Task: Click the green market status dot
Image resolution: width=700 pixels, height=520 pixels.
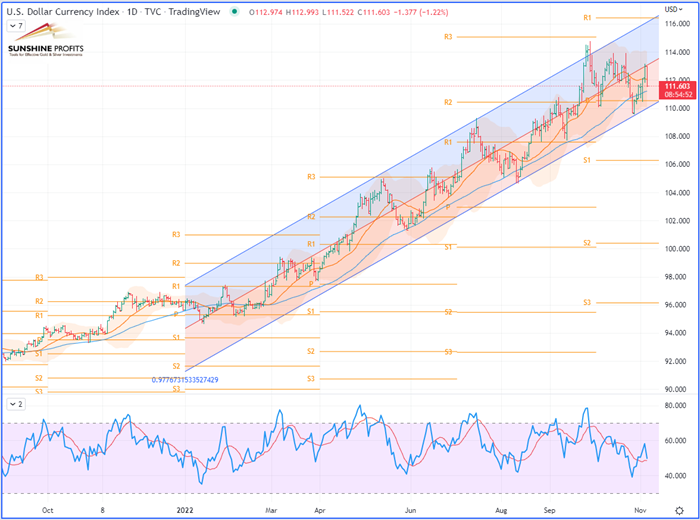Action: pyautogui.click(x=233, y=10)
